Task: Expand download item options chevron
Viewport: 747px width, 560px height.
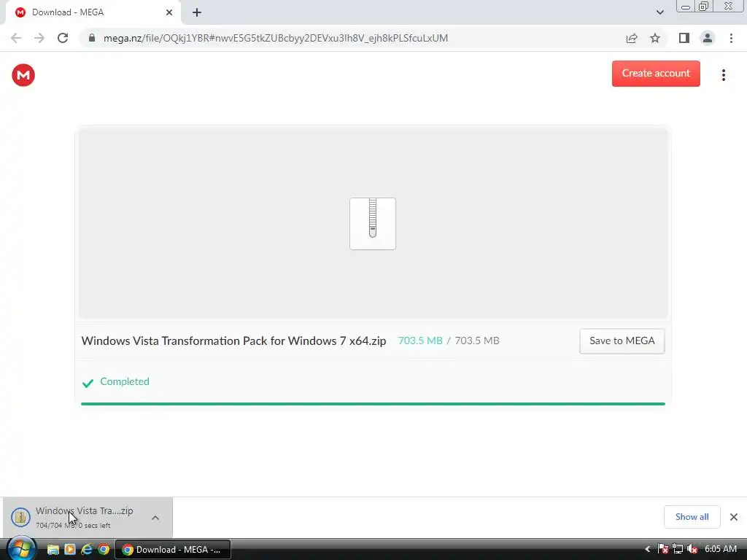Action: click(155, 518)
